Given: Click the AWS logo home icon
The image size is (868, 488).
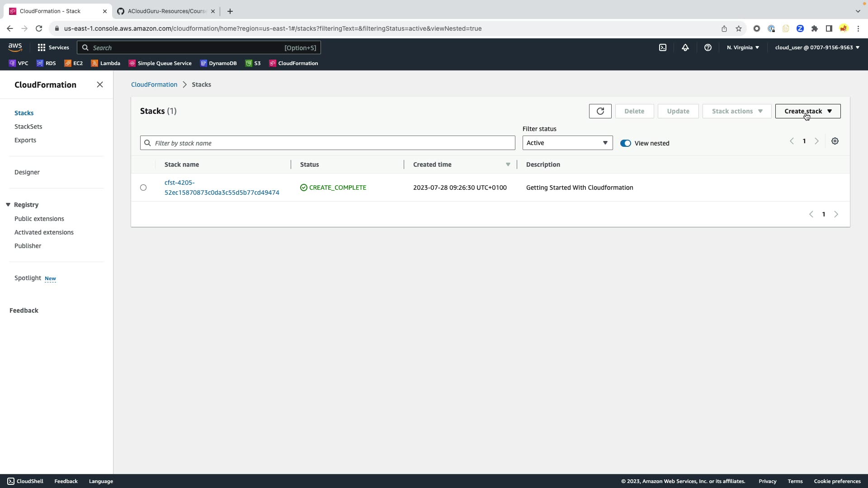Looking at the screenshot, I should (x=15, y=47).
